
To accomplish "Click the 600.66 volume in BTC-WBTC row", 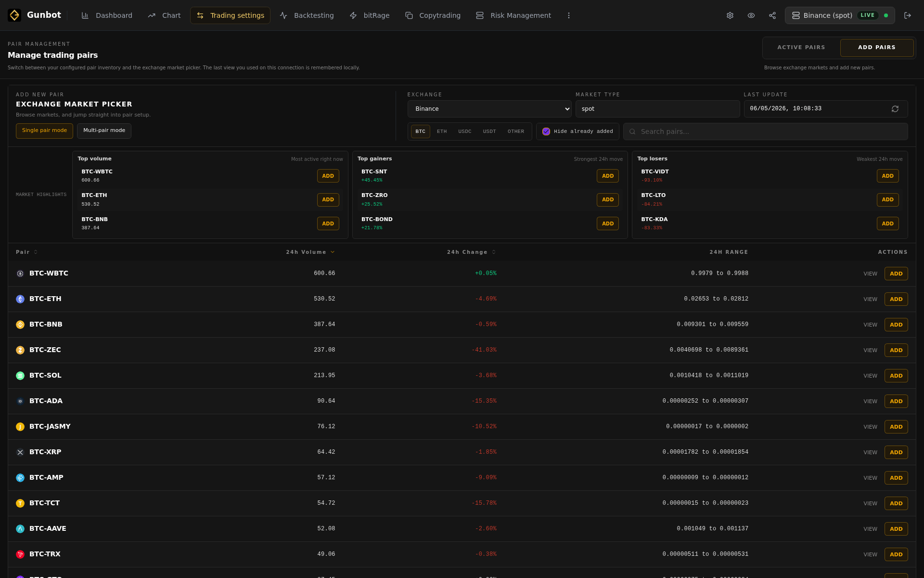I will 324,273.
